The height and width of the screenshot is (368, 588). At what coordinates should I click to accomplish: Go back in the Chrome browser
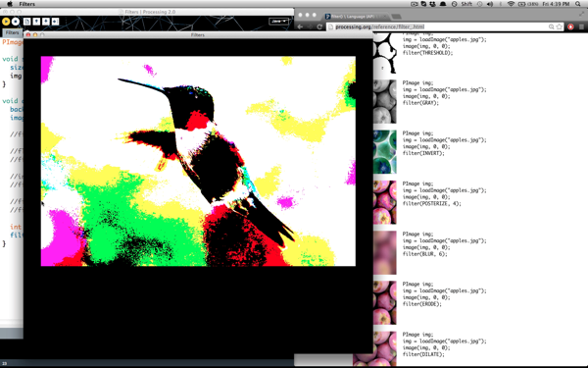(x=300, y=26)
